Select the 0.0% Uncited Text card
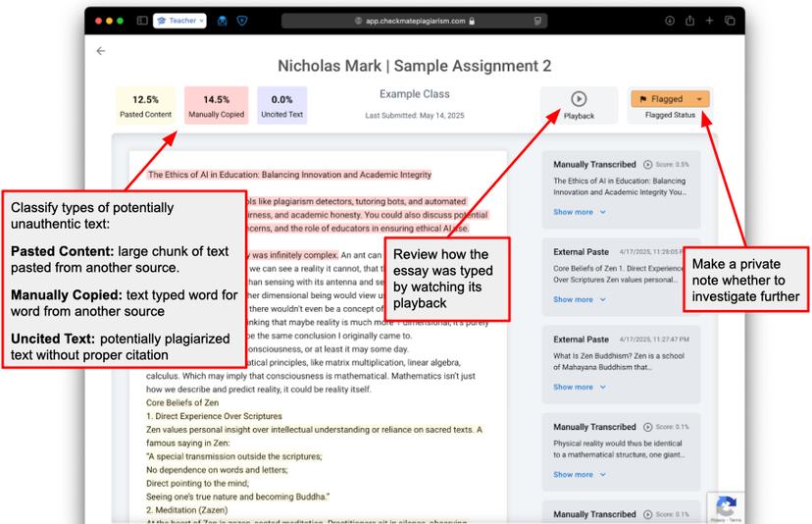812x524 pixels. click(281, 105)
